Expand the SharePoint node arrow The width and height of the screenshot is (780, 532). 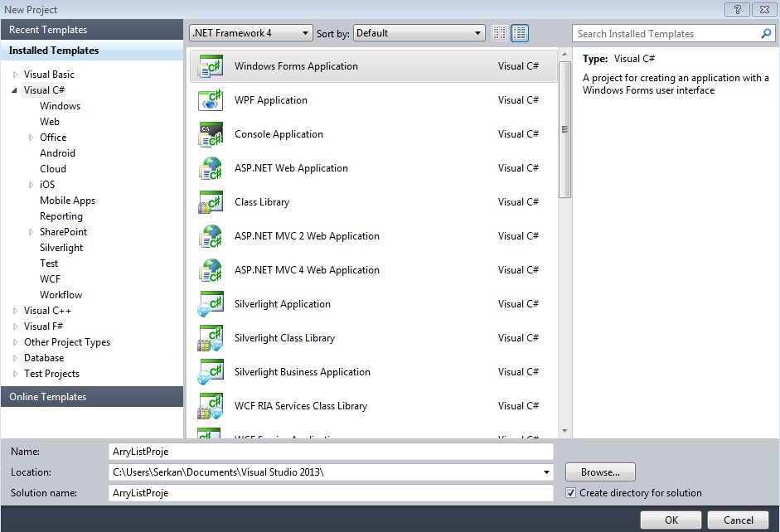(31, 232)
